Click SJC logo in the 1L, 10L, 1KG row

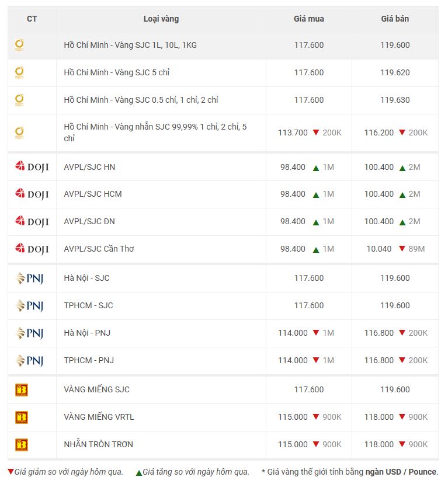pos(19,46)
